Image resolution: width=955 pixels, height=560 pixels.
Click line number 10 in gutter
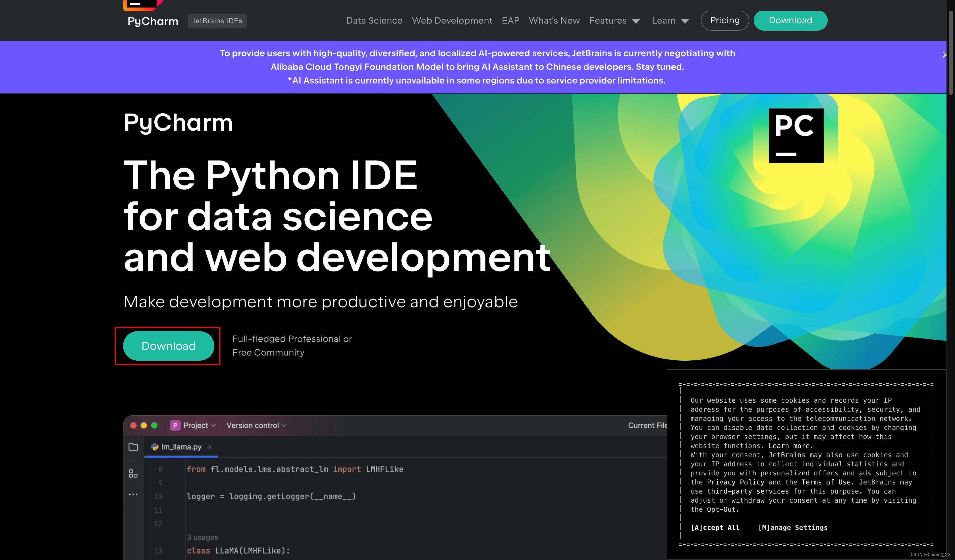158,496
